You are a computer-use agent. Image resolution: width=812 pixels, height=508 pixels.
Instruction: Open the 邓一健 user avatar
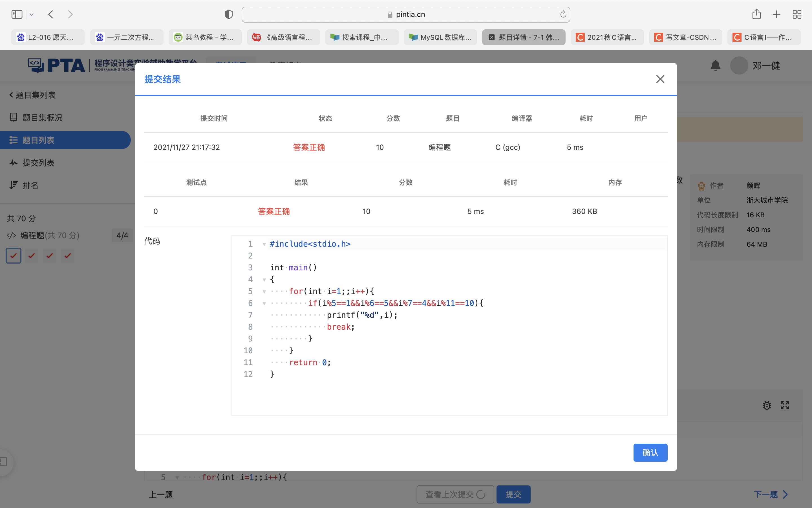coord(739,65)
